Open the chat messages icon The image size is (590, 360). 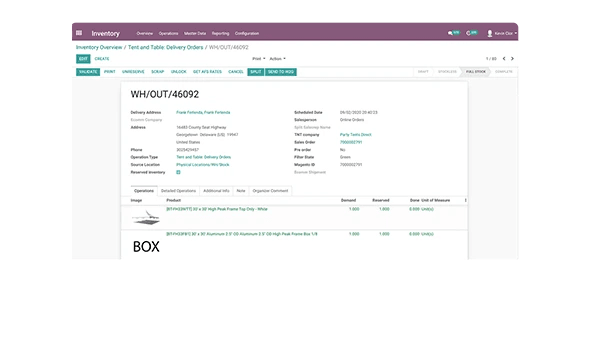click(x=450, y=33)
